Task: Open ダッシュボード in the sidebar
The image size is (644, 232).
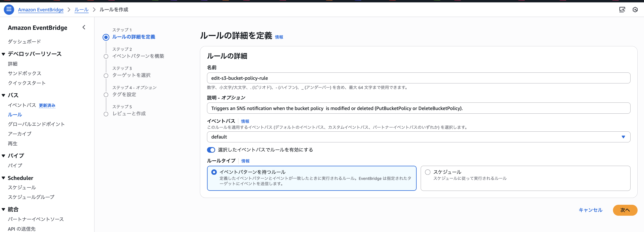Action: tap(24, 42)
